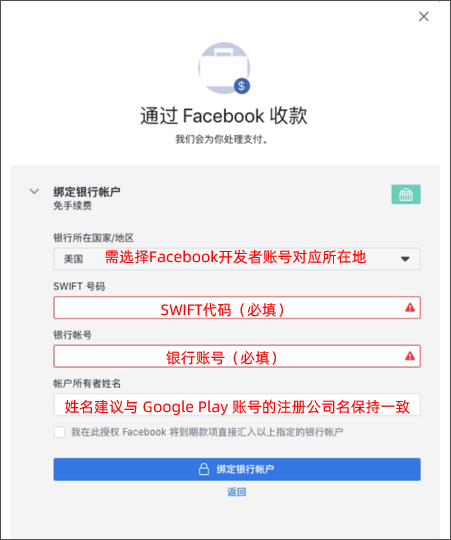
Task: Click into the SWIFT 号码 input field
Action: (x=237, y=308)
